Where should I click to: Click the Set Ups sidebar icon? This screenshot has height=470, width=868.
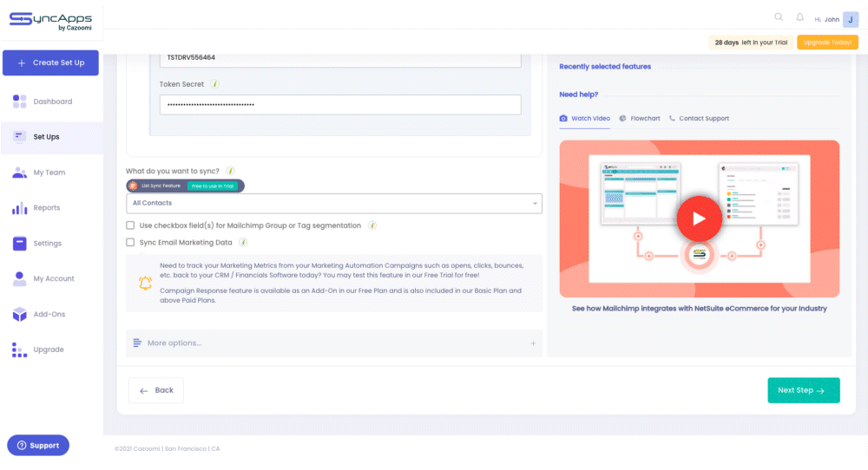(19, 136)
